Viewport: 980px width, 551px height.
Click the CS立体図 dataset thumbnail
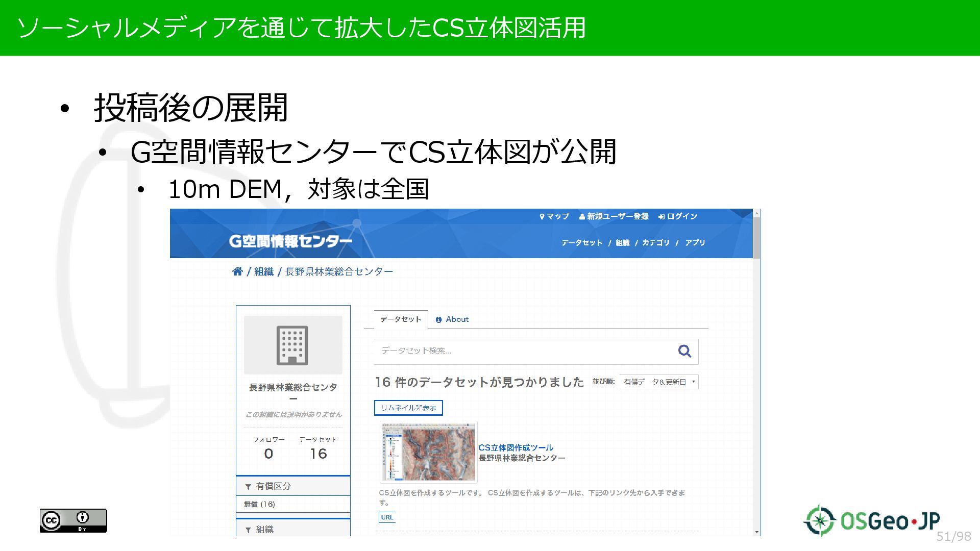point(429,453)
